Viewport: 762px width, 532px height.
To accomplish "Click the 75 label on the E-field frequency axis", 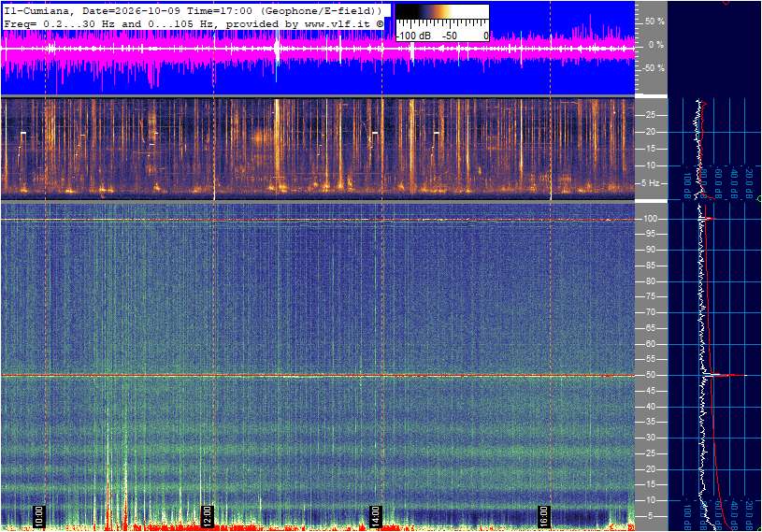I will click(x=651, y=296).
